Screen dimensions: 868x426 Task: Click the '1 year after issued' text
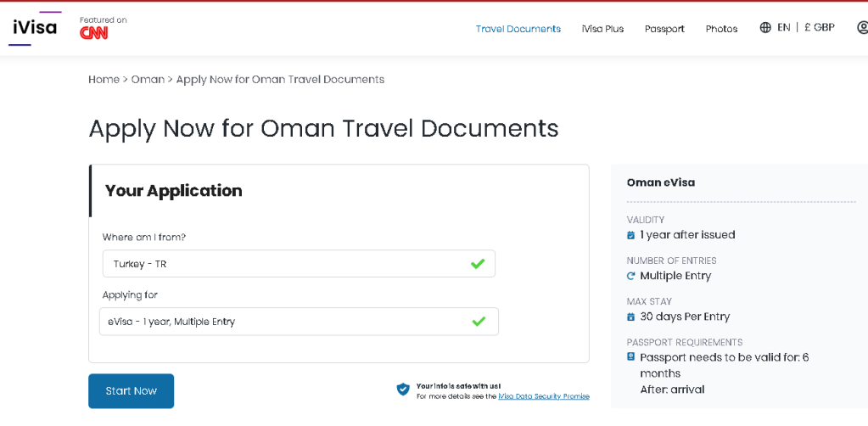tap(687, 235)
